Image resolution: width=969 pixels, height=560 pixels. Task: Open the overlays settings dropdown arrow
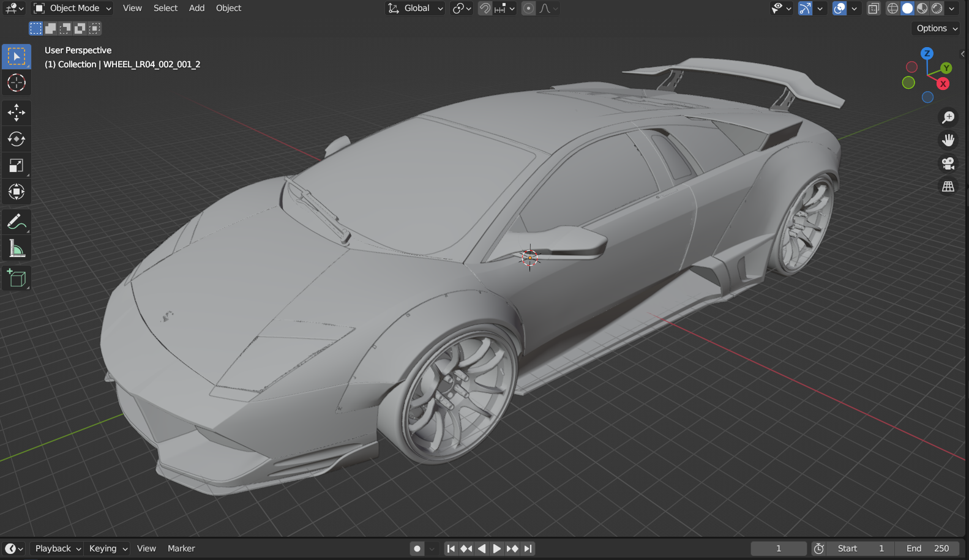pos(855,9)
